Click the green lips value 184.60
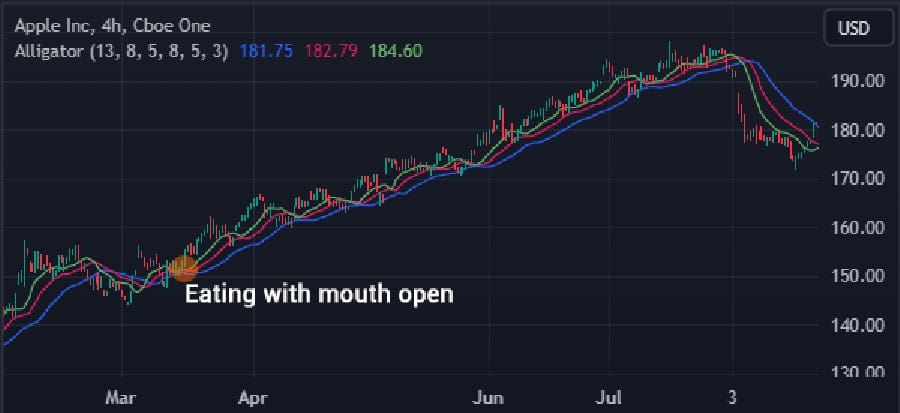The height and width of the screenshot is (413, 900). (x=396, y=52)
